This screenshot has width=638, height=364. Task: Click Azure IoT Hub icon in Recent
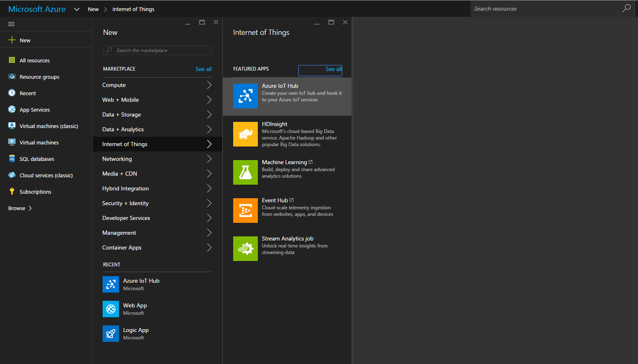pyautogui.click(x=111, y=284)
